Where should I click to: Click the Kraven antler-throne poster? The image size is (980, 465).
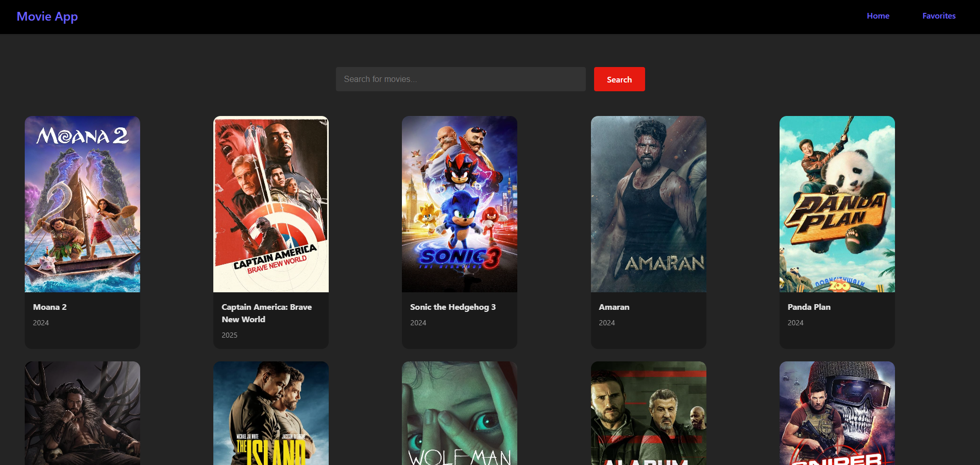(x=82, y=413)
